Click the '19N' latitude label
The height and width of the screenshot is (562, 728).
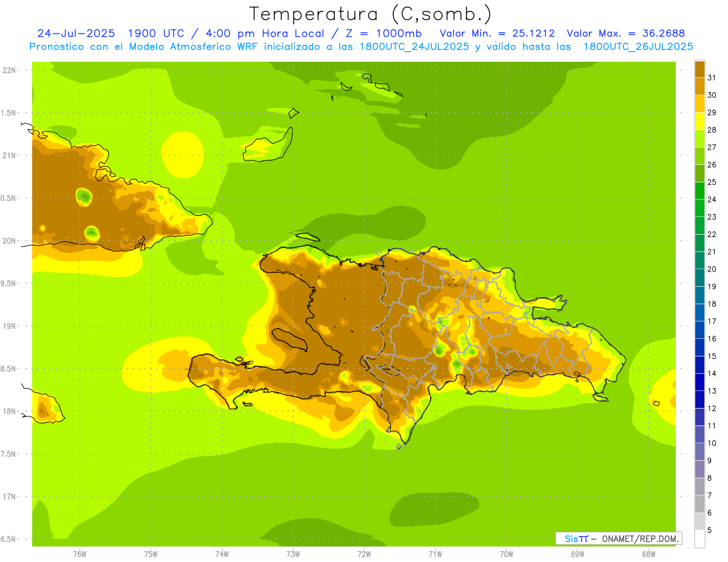pyautogui.click(x=9, y=326)
